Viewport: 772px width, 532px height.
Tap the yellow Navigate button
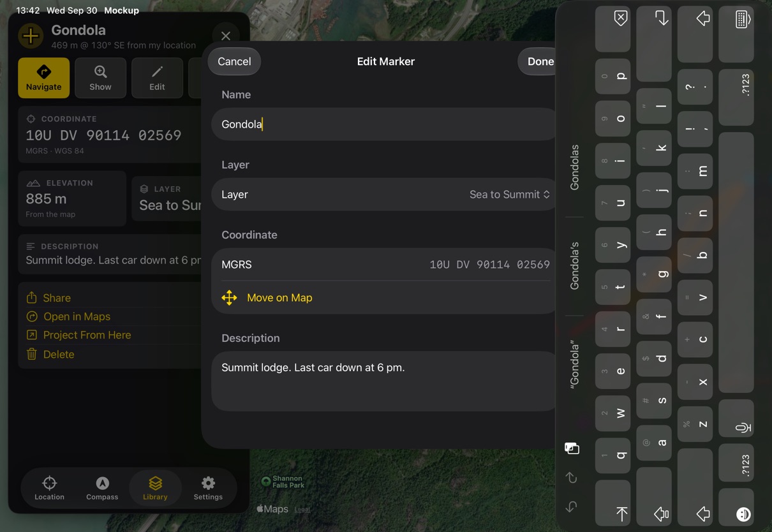[x=44, y=78]
